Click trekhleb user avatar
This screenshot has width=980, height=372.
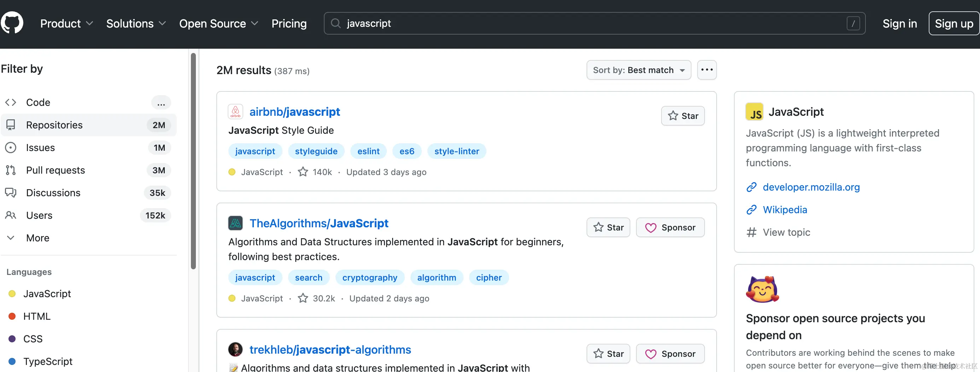235,349
